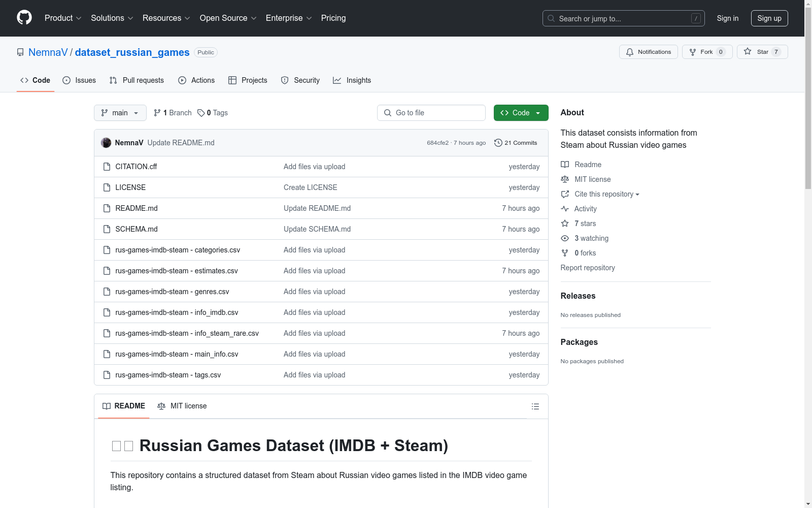The image size is (812, 508).
Task: Open the SCHEMA.md file name
Action: 137,229
